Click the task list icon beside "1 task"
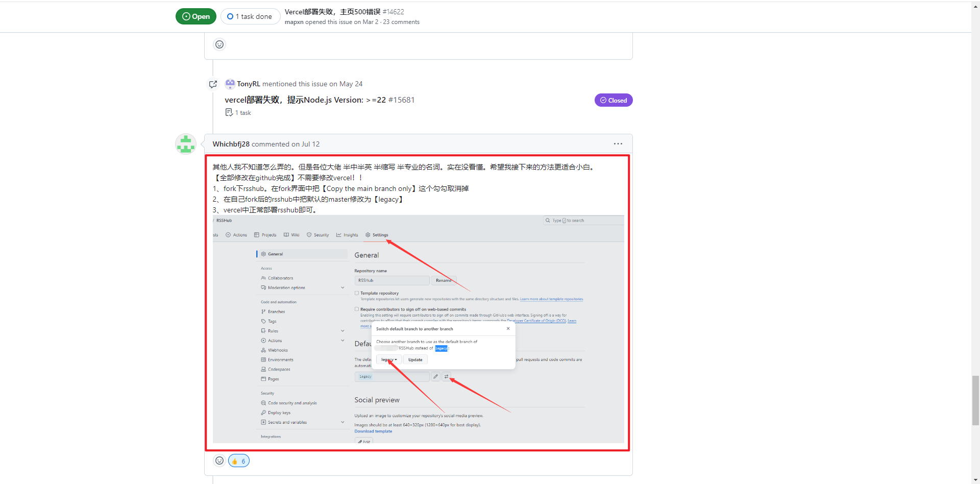The height and width of the screenshot is (484, 980). point(229,112)
